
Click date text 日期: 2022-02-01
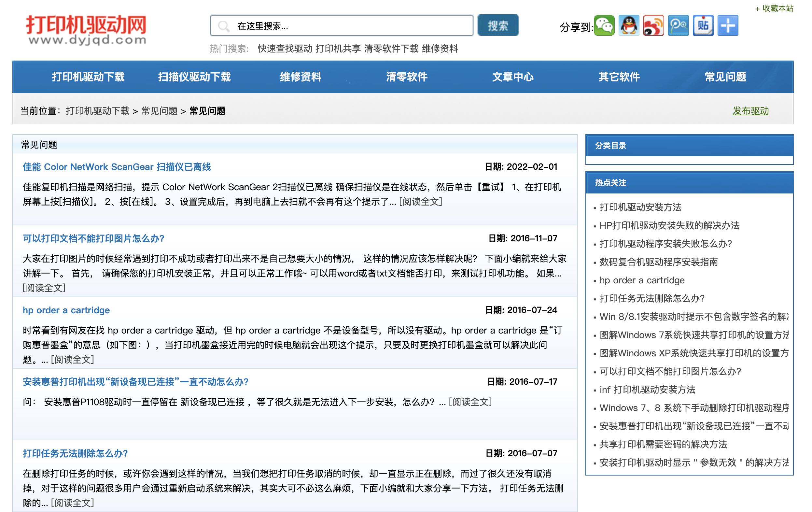(521, 167)
